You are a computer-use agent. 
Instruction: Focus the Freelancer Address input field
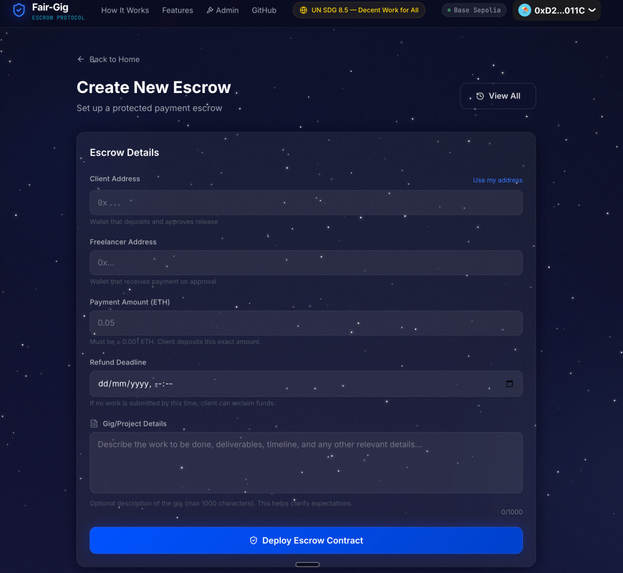pyautogui.click(x=306, y=263)
